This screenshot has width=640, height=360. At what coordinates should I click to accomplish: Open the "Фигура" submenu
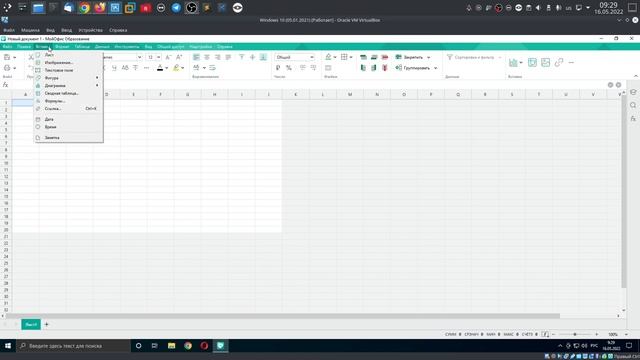pos(51,78)
